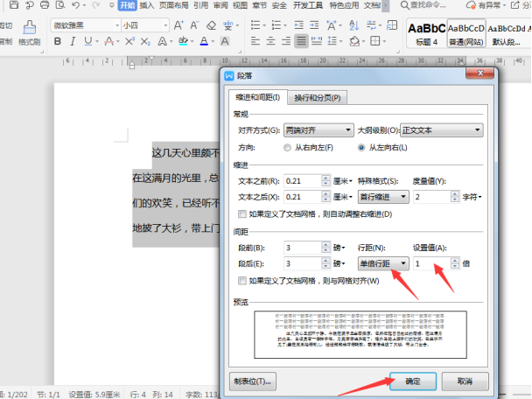Apply underline to text

point(87,41)
